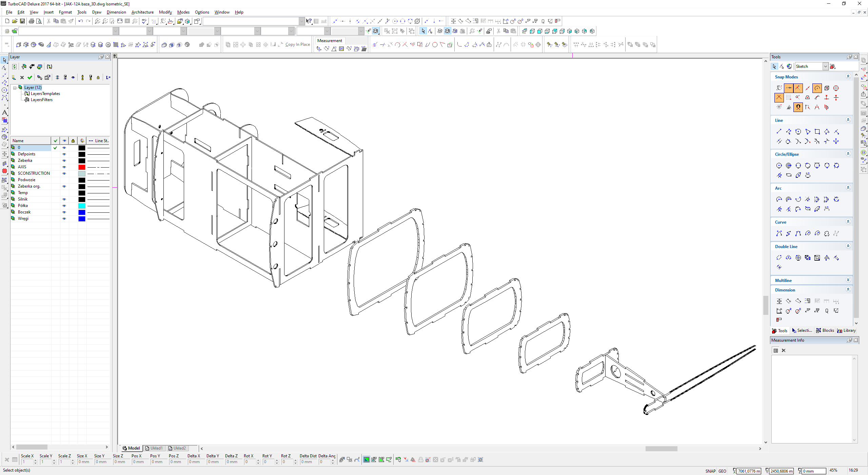The height and width of the screenshot is (475, 868).
Task: Toggle the Center snap mode
Action: [817, 88]
